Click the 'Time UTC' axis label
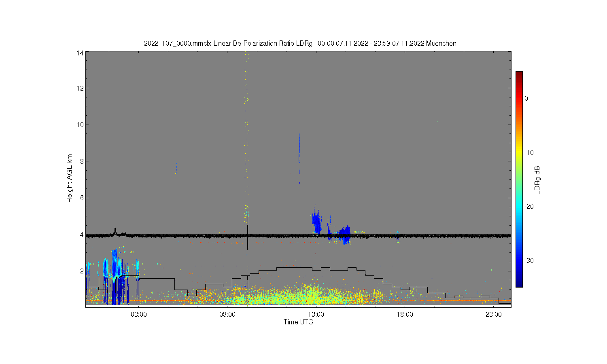607x364 pixels. pyautogui.click(x=298, y=322)
